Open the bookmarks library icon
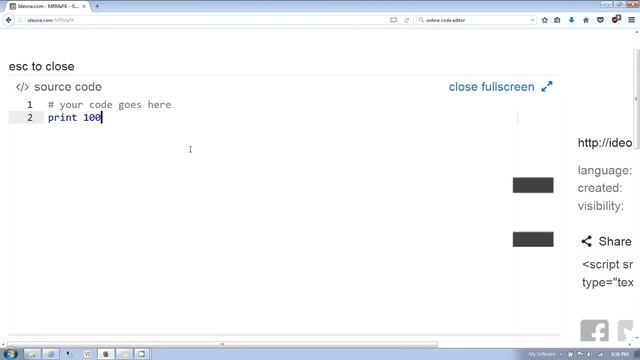Viewport: 640px width, 360px height. pyautogui.click(x=557, y=20)
